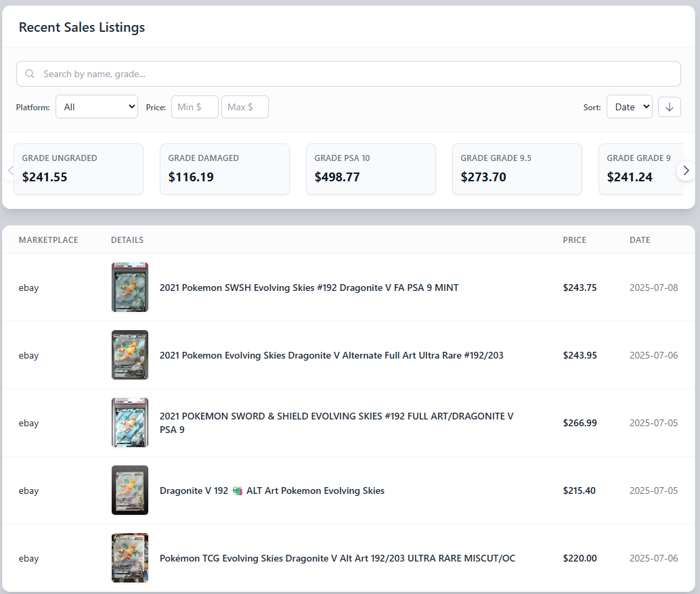
Task: Click 'ebay' in the $243.75 row
Action: coord(28,288)
